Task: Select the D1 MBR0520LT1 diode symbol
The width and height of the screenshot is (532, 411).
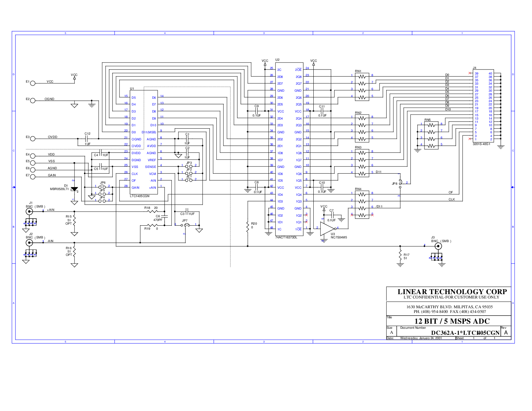Action: coord(75,189)
